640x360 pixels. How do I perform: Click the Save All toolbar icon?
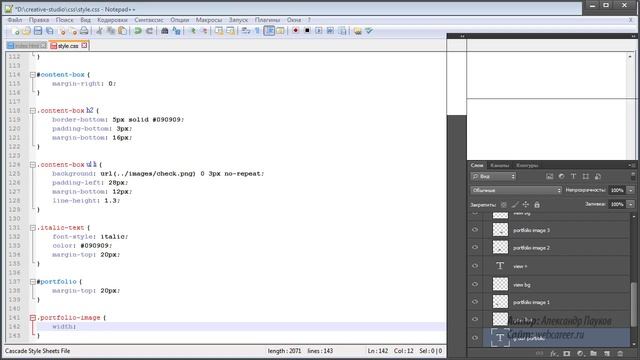pyautogui.click(x=50, y=31)
